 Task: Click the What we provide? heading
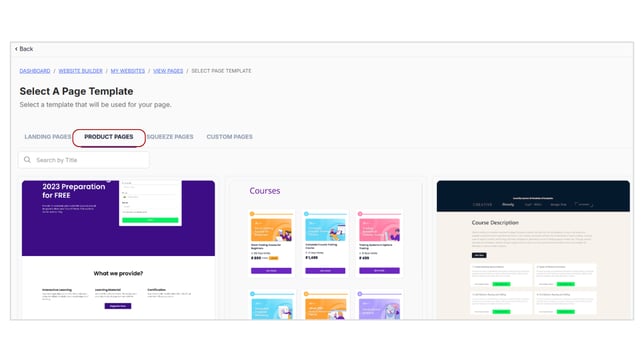click(118, 273)
